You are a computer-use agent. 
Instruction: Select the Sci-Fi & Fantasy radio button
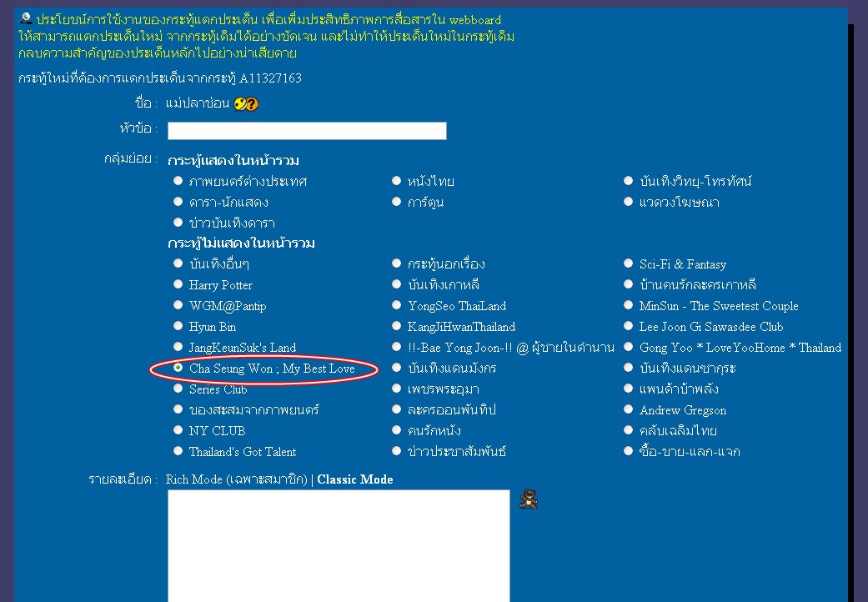coord(629,263)
